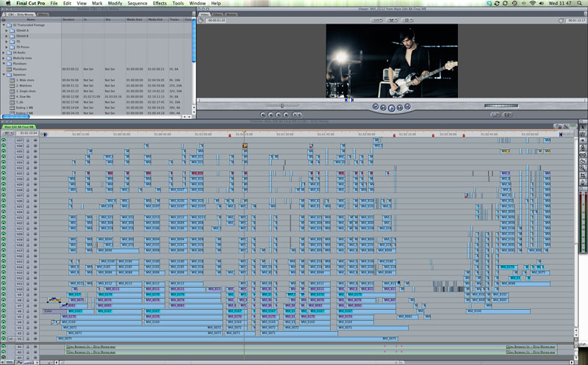Click the Add Motion Keyframe button

point(279,115)
